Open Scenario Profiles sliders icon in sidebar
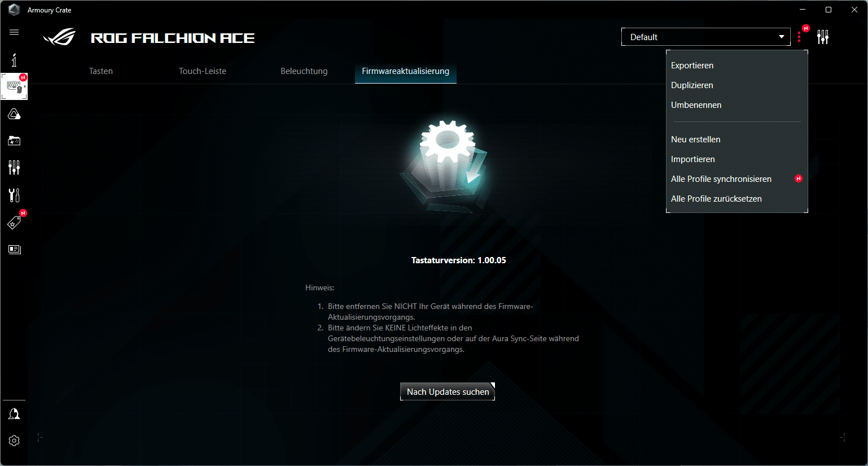The image size is (868, 466). coord(14,167)
